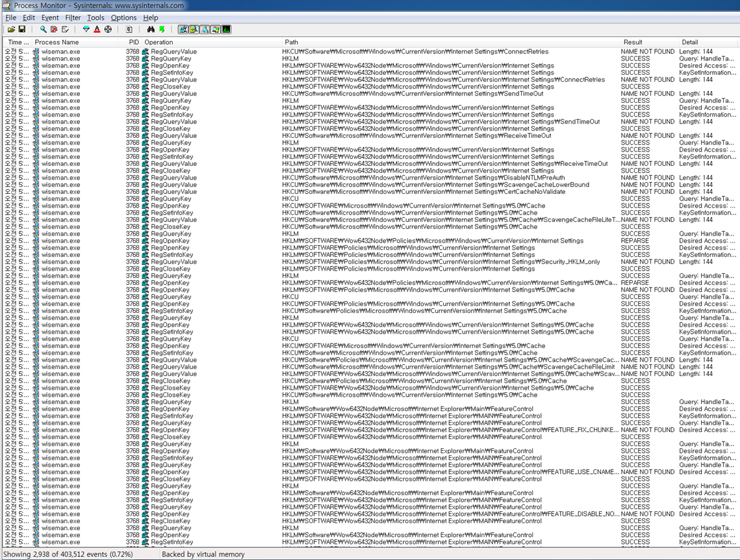
Task: Select the ScavengeCacheFileLimit path row
Action: [448, 367]
